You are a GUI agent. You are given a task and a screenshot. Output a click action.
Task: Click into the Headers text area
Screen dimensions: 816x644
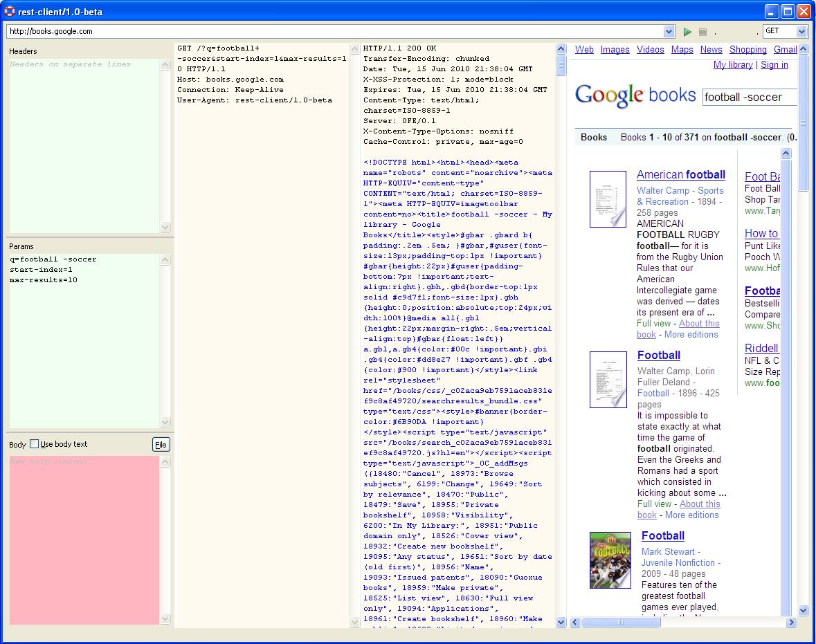point(84,146)
